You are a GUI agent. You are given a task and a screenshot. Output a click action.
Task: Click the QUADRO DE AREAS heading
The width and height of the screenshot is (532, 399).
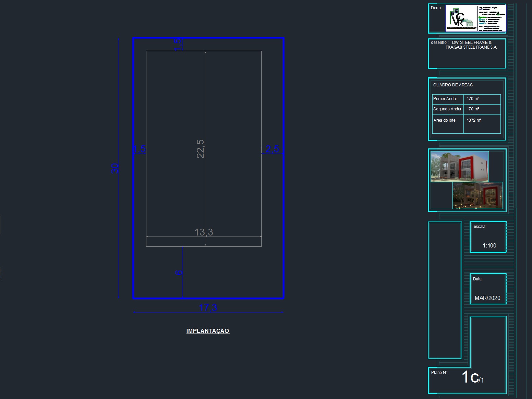(452, 85)
